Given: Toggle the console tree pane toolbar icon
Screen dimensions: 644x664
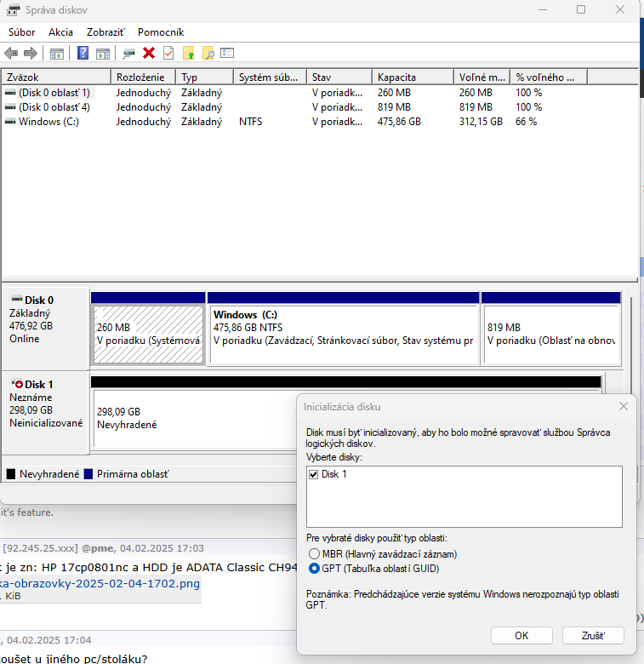Looking at the screenshot, I should (x=57, y=54).
